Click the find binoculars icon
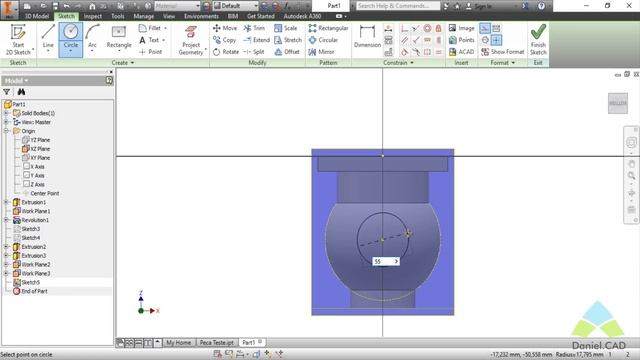 coord(21,92)
